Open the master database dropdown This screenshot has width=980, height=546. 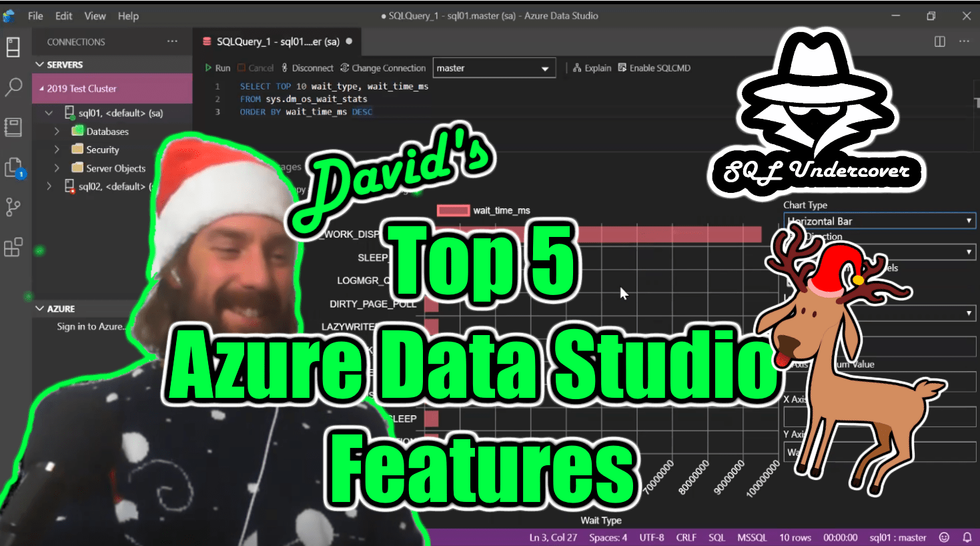494,68
